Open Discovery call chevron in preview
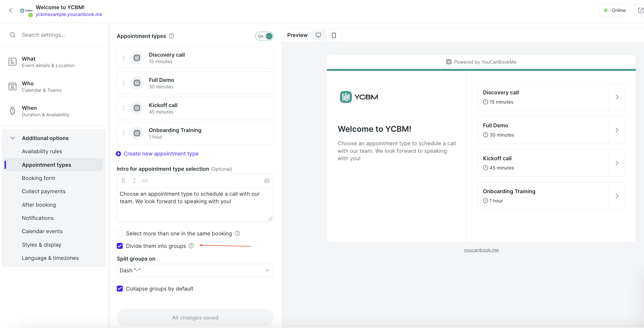 (617, 97)
